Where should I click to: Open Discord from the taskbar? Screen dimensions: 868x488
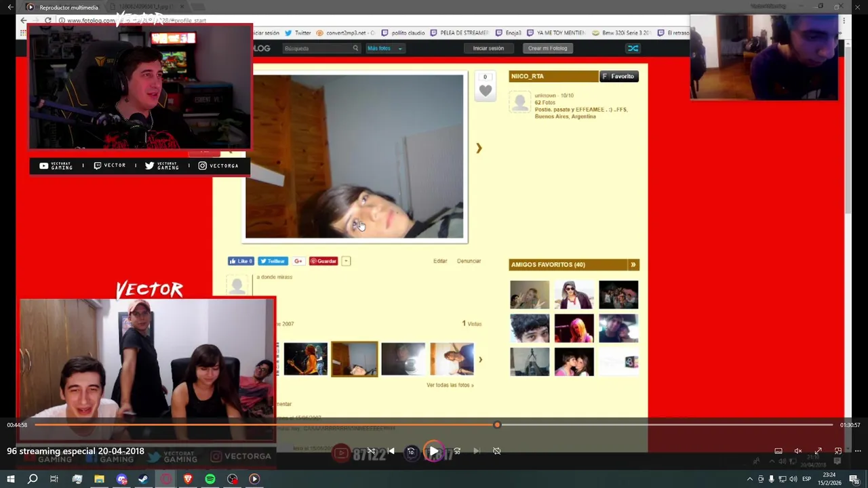(121, 479)
